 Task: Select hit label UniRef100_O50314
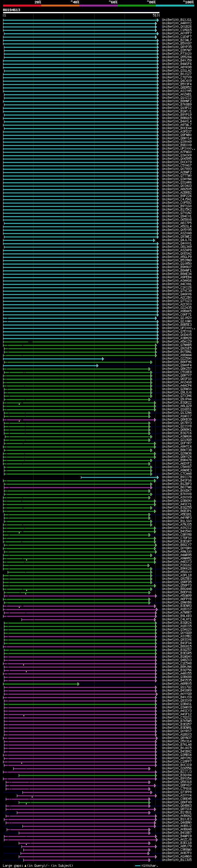pos(177,742)
